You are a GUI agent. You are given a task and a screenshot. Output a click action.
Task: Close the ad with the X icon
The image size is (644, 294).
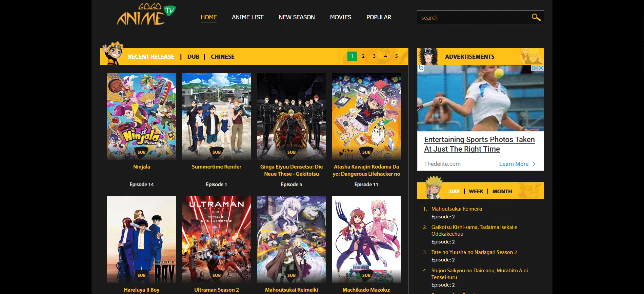click(541, 68)
